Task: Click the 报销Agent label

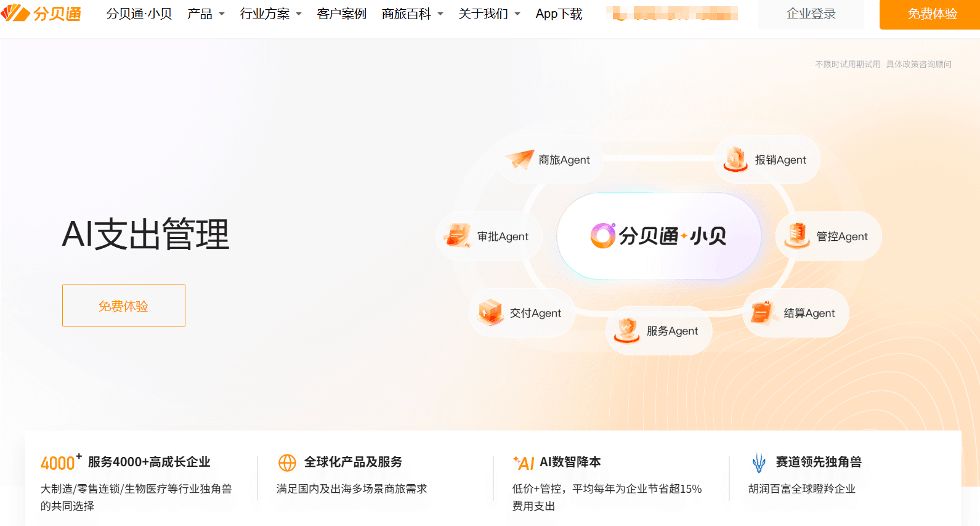Action: point(780,160)
